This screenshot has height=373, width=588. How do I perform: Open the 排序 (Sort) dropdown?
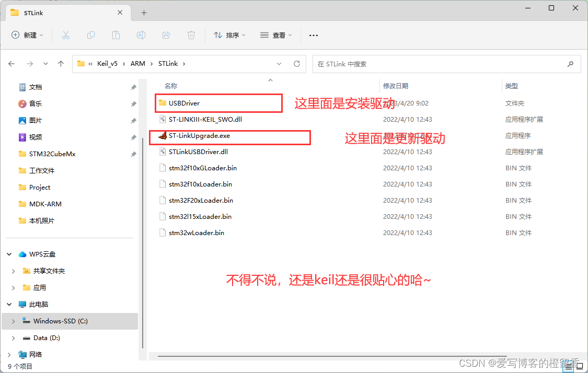pos(229,35)
